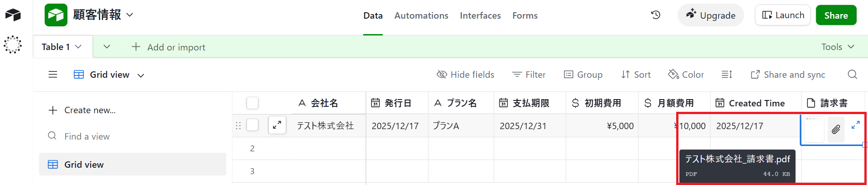Open search with the magnifier icon

click(853, 75)
